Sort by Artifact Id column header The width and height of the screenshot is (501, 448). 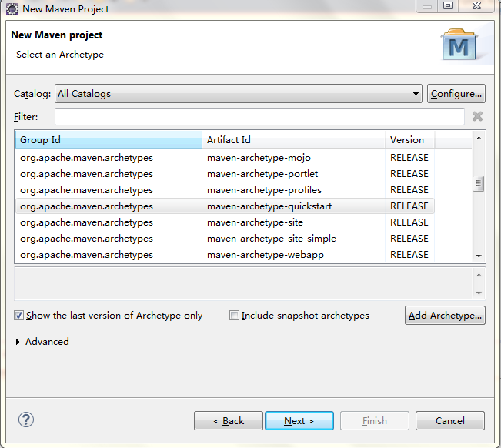pyautogui.click(x=293, y=139)
